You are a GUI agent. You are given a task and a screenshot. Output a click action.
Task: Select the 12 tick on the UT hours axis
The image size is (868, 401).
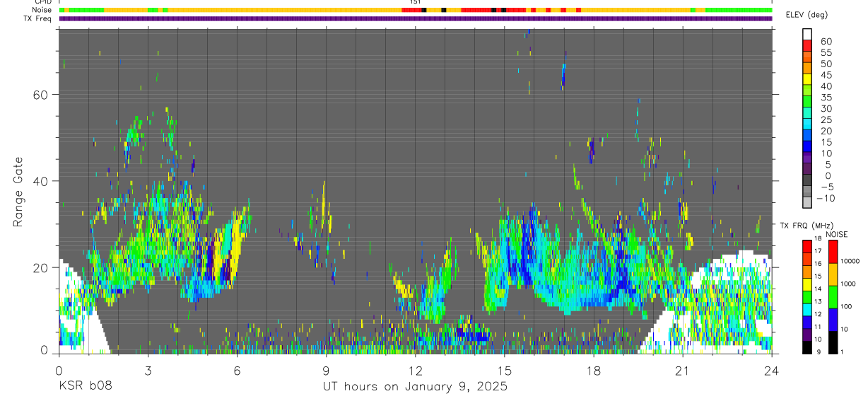pyautogui.click(x=415, y=370)
